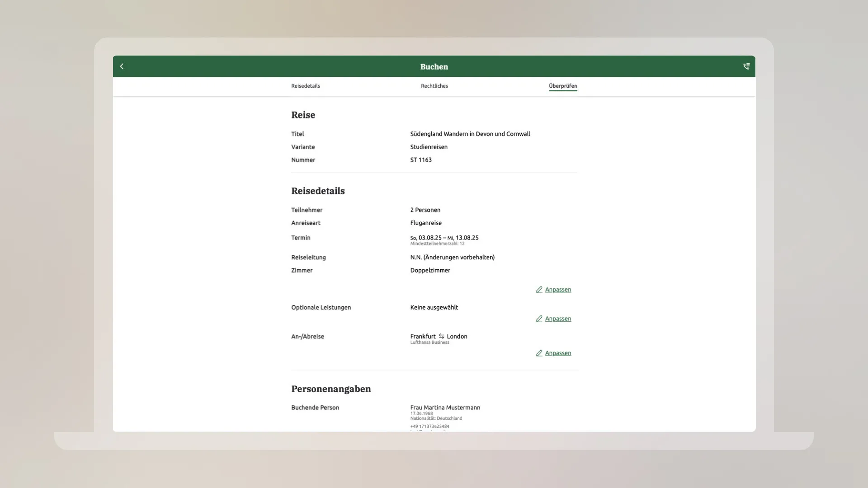Select the pencil icon near An-/Abreise Anpassen
Viewport: 868px width, 488px height.
(x=539, y=353)
